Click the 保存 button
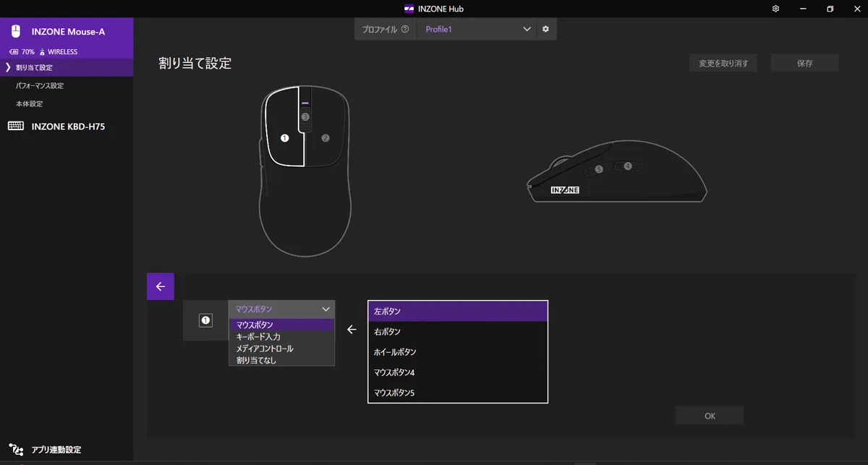868x465 pixels. [805, 63]
